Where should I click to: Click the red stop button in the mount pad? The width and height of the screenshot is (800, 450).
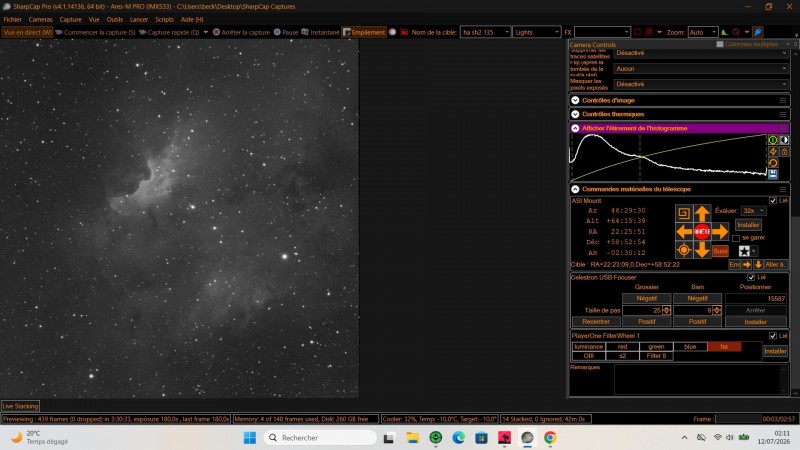click(702, 232)
